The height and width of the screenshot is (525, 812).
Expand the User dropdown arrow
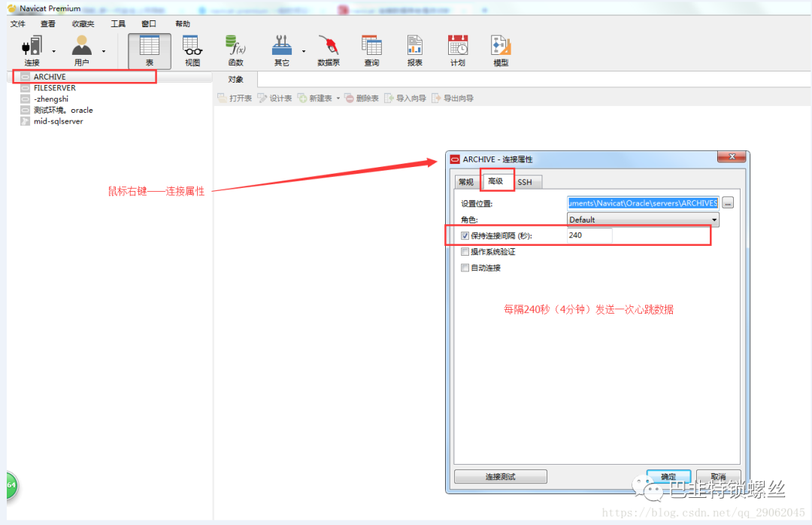coord(104,51)
